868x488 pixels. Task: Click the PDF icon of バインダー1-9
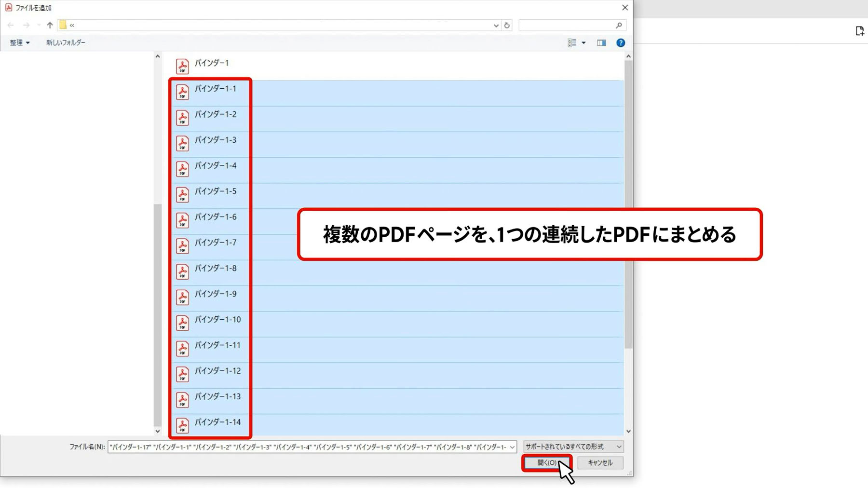(x=182, y=297)
